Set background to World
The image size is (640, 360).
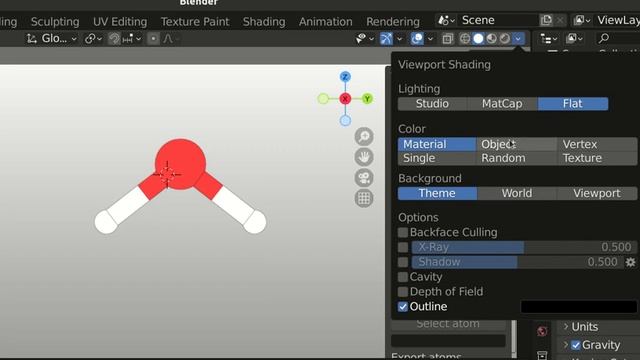coord(517,193)
